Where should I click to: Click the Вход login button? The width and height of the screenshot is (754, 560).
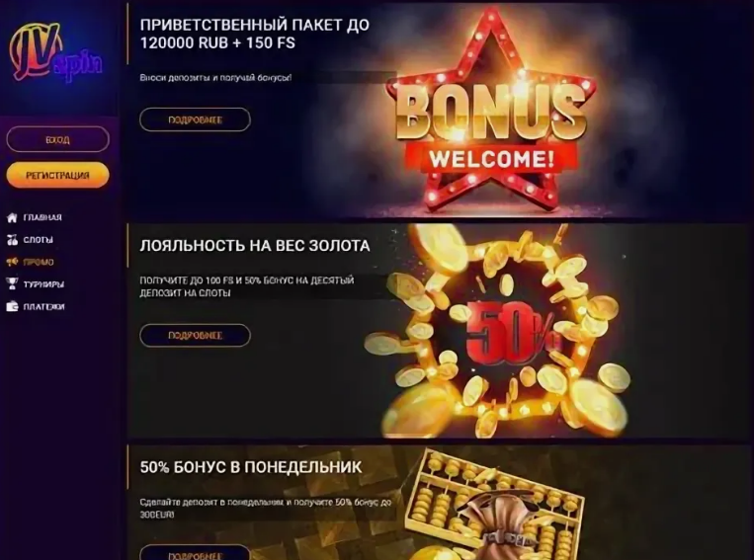(57, 139)
